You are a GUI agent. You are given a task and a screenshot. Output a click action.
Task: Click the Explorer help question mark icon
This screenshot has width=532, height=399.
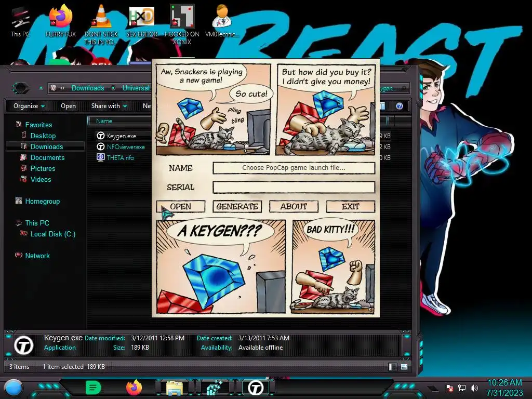[400, 106]
